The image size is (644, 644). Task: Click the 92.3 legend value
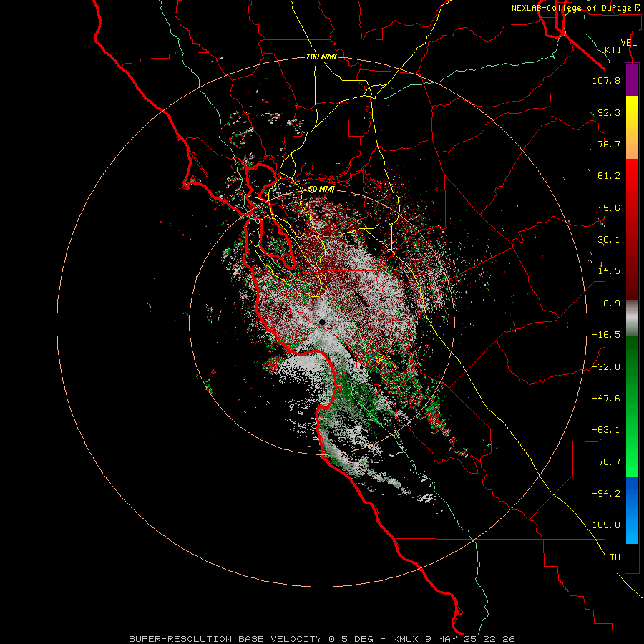tap(609, 112)
